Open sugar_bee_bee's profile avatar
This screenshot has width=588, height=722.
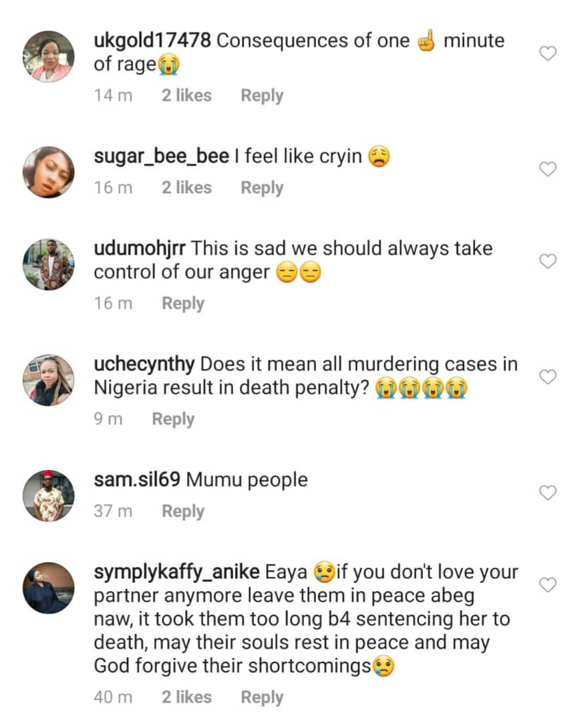(49, 172)
